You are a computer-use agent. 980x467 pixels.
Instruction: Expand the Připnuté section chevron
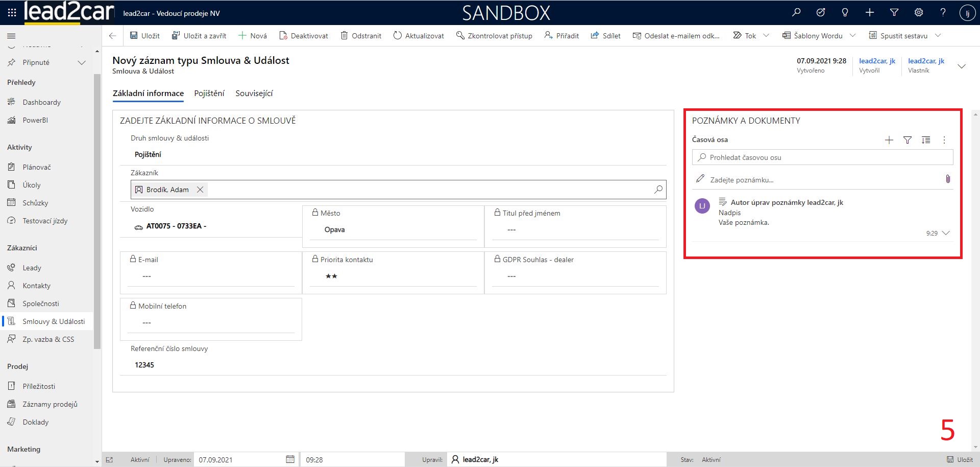coord(81,62)
